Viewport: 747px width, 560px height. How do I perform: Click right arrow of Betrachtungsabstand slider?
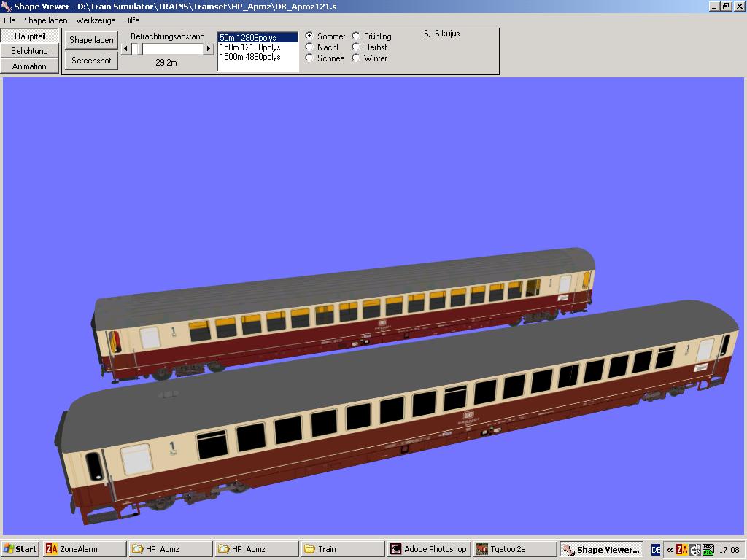(x=209, y=49)
